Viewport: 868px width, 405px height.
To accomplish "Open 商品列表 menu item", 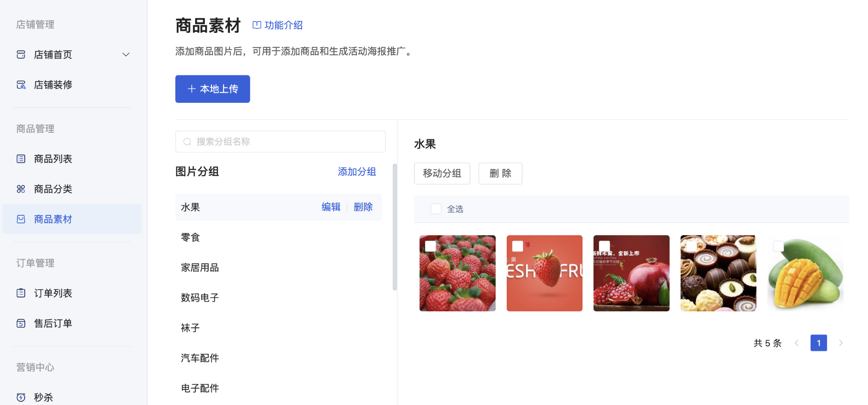I will click(x=72, y=159).
